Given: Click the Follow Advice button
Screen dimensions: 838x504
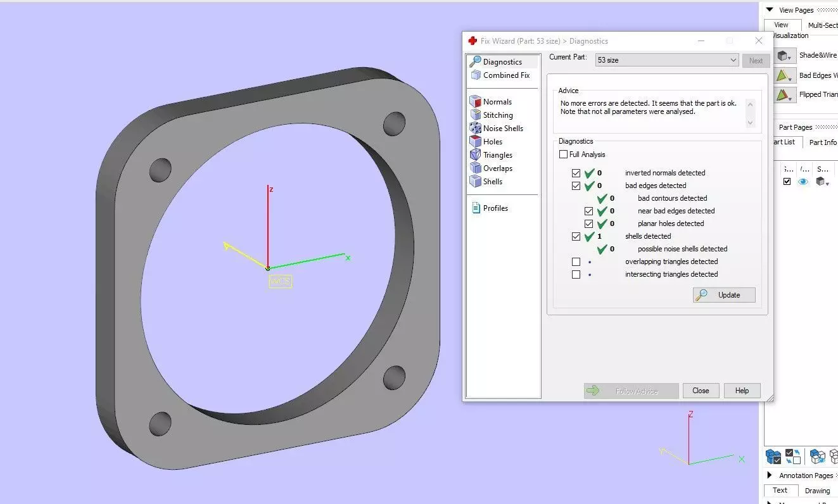Looking at the screenshot, I should pyautogui.click(x=631, y=391).
